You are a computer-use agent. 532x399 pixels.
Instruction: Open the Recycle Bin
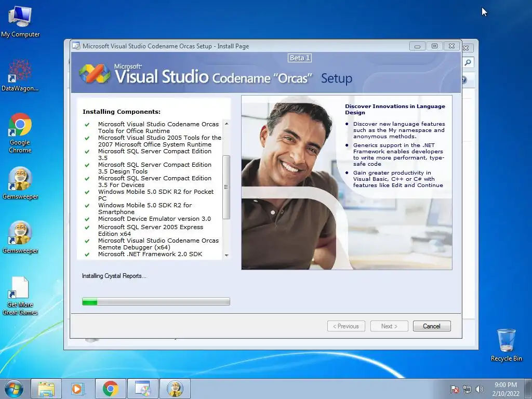tap(506, 345)
